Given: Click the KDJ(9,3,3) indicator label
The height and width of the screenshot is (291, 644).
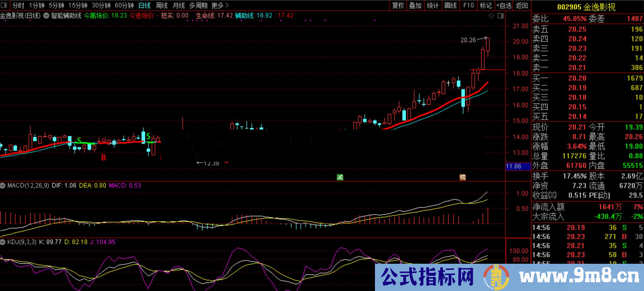Looking at the screenshot, I should pyautogui.click(x=22, y=242).
